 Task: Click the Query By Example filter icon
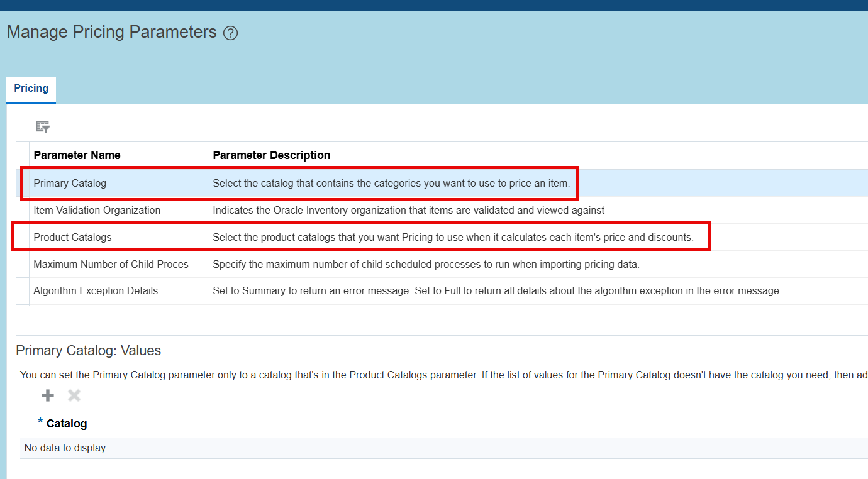43,127
